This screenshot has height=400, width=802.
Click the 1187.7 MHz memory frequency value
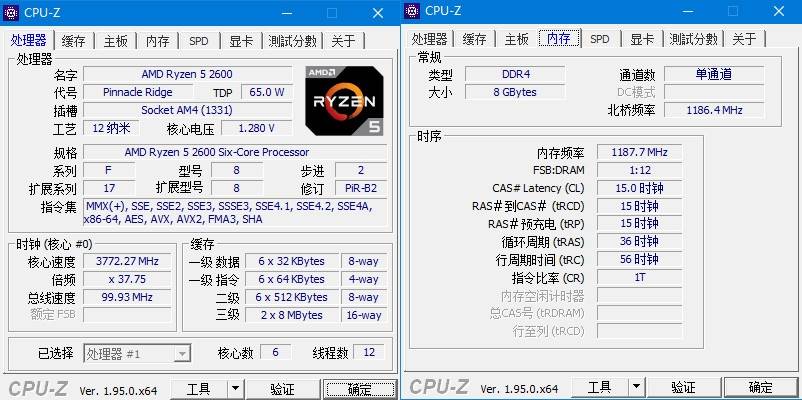pyautogui.click(x=639, y=152)
